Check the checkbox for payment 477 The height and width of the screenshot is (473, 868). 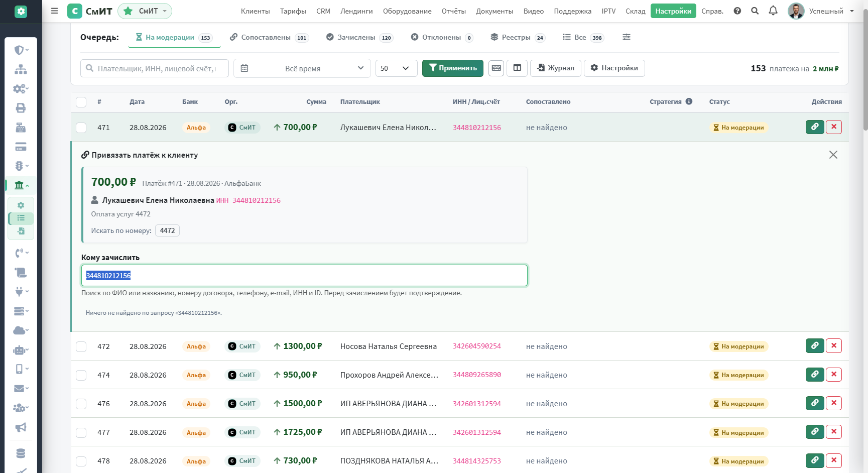pos(81,432)
